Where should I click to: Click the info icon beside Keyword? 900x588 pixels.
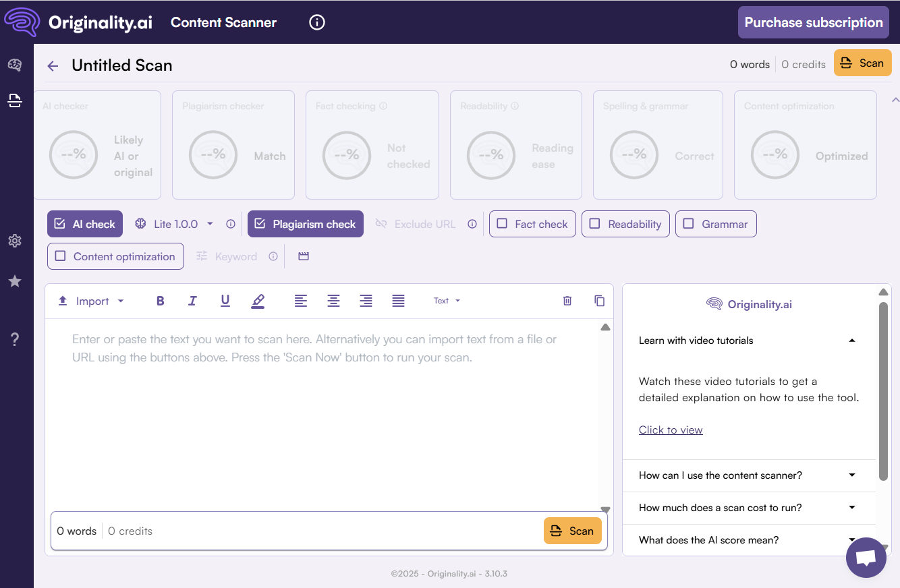click(273, 256)
